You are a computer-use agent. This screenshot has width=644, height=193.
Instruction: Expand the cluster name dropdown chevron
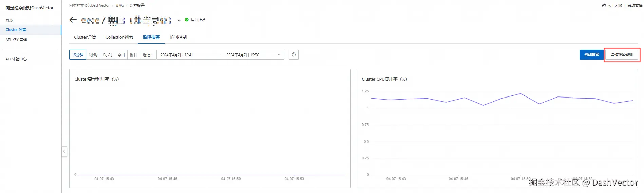[x=179, y=20]
